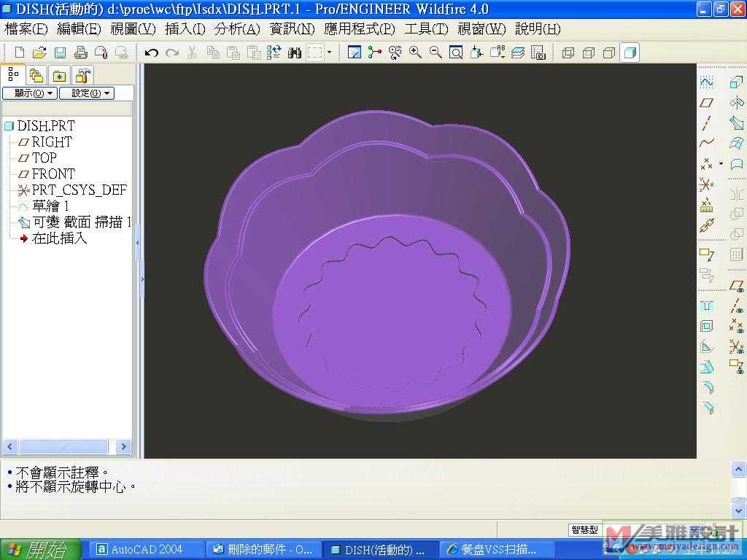Start the Round tool

tap(706, 387)
